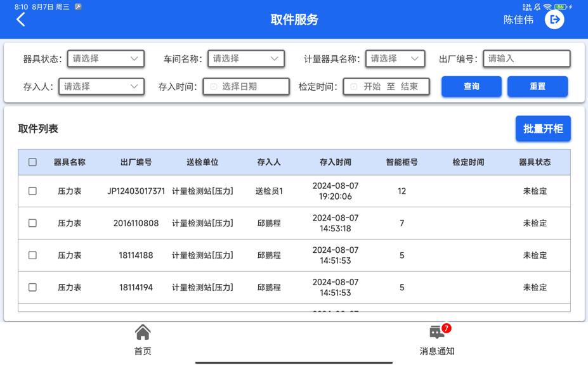Toggle the select-all checkbox in table header
The width and height of the screenshot is (588, 367).
tap(33, 162)
